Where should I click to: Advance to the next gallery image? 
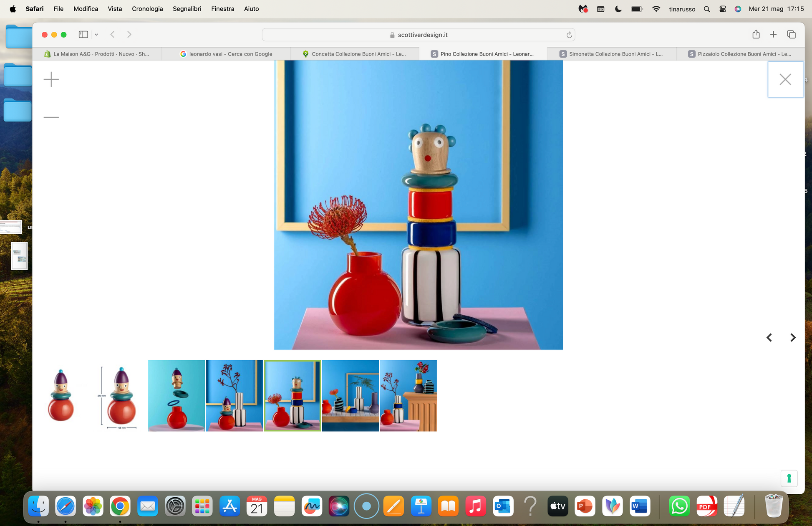793,337
